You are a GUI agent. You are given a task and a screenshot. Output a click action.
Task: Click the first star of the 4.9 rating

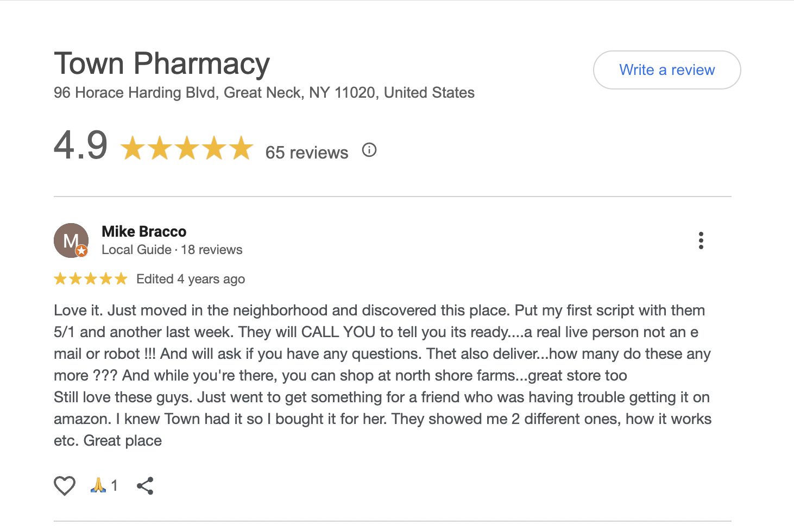[x=133, y=148]
